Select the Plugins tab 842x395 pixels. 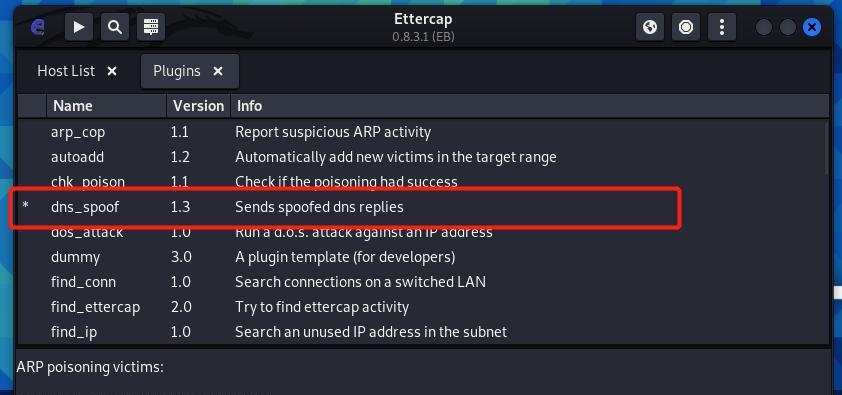(x=177, y=71)
